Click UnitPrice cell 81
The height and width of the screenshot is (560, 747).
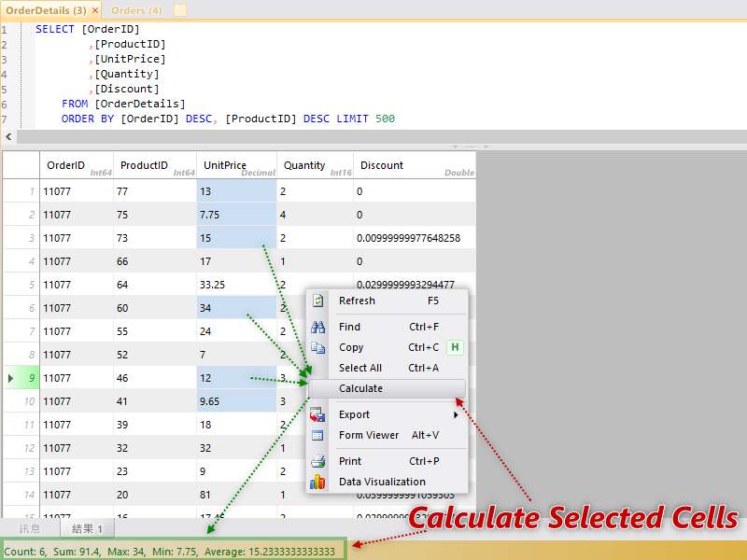pyautogui.click(x=236, y=495)
